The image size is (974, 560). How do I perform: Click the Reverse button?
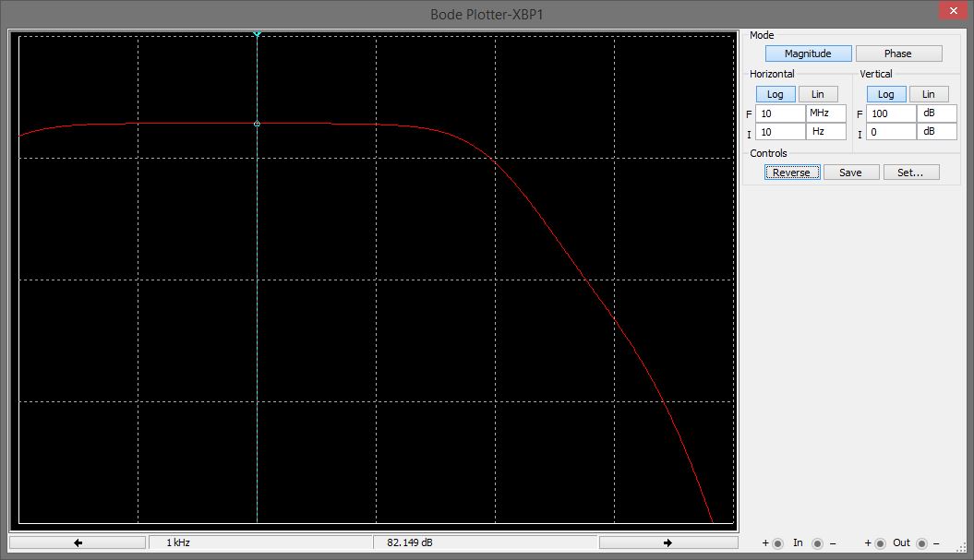pos(792,172)
